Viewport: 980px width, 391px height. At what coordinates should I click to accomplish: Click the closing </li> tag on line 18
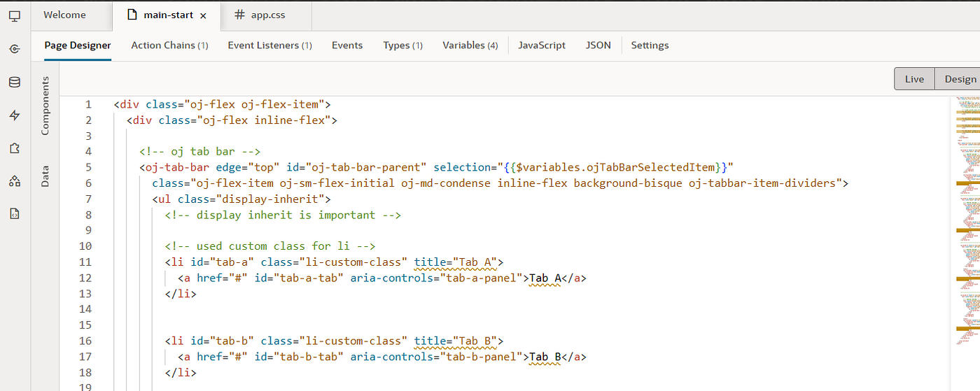click(181, 372)
